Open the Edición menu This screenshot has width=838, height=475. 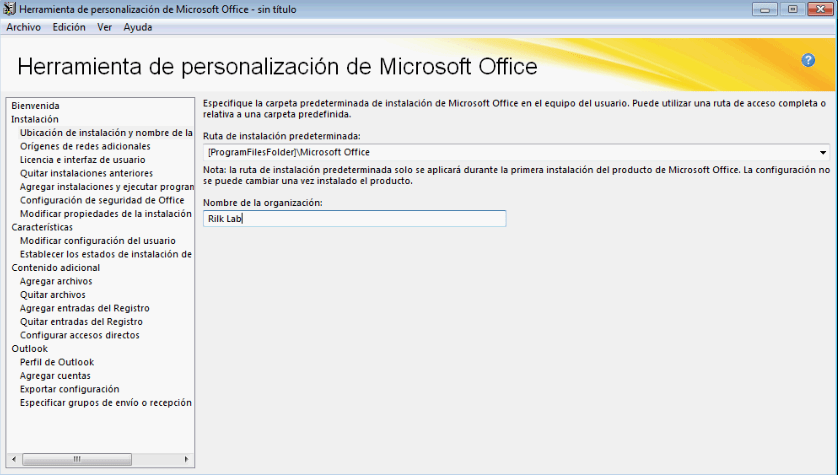coord(69,27)
